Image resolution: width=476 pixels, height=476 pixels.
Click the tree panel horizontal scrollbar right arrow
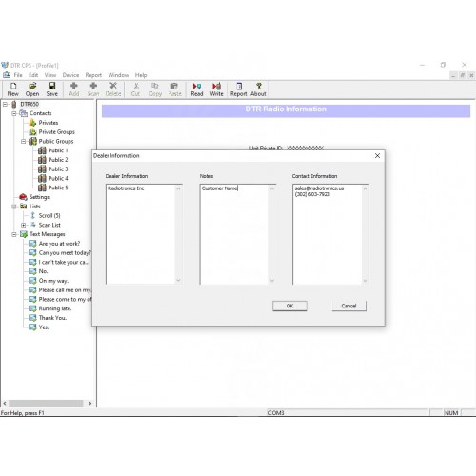click(90, 403)
